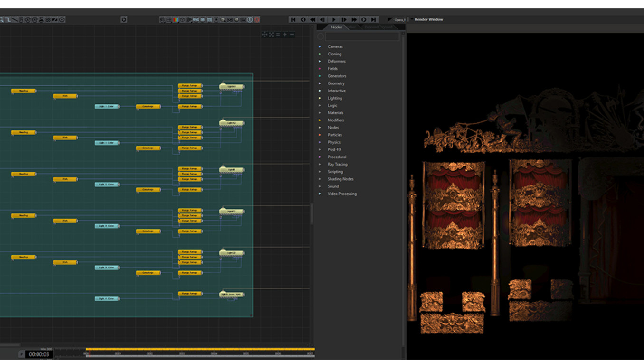Click the fast-forward double-arrow button
Viewport: 644px width, 360px height.
[x=354, y=20]
